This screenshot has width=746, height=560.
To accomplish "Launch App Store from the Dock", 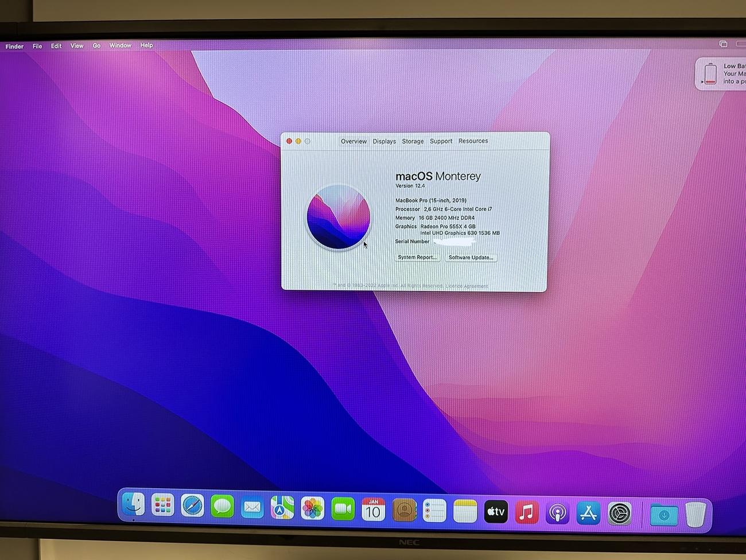I will (588, 514).
